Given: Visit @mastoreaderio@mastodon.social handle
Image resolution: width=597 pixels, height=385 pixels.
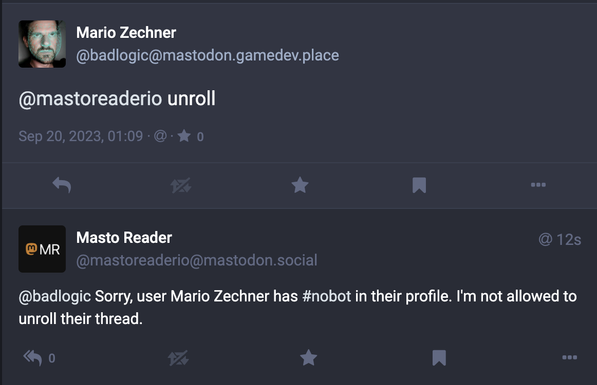Looking at the screenshot, I should [x=197, y=260].
